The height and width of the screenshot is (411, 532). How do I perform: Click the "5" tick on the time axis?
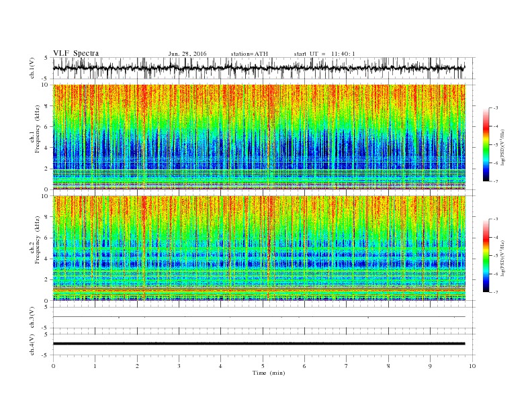[263, 366]
